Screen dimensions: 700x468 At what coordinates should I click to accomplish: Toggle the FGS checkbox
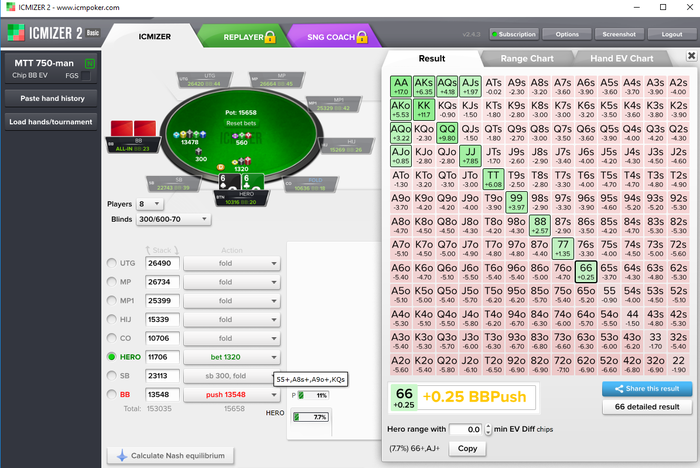[x=86, y=75]
